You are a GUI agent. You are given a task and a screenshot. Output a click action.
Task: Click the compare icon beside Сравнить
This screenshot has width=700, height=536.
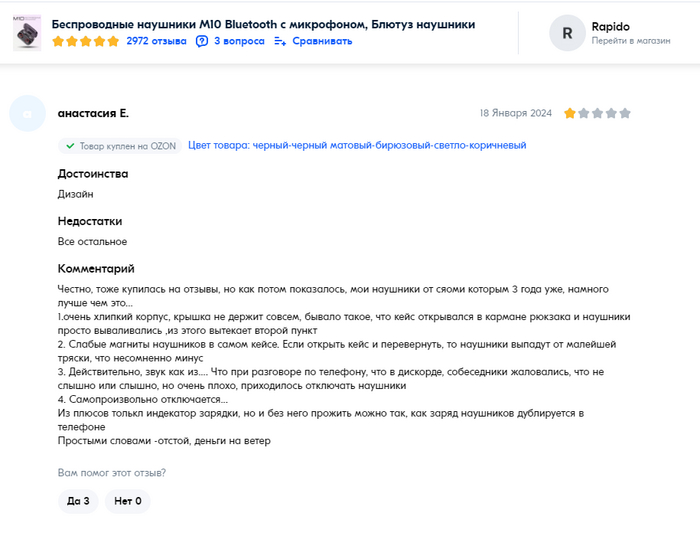(x=280, y=41)
